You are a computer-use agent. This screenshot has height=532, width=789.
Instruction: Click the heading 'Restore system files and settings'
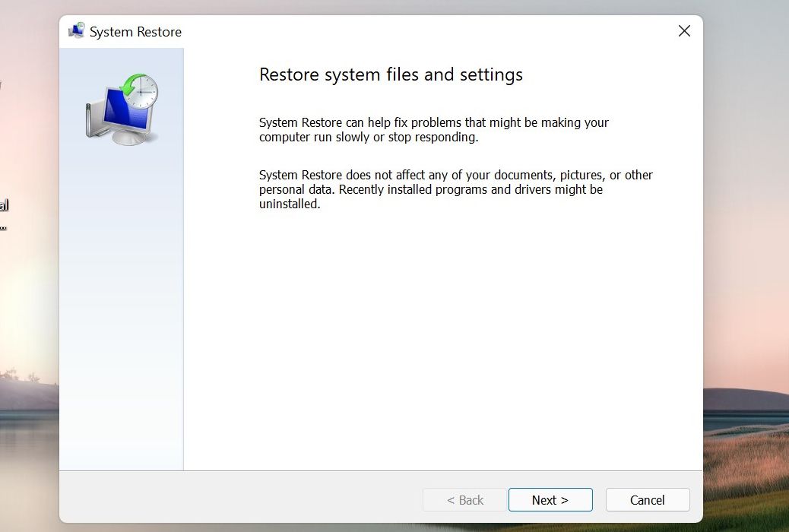click(x=391, y=74)
